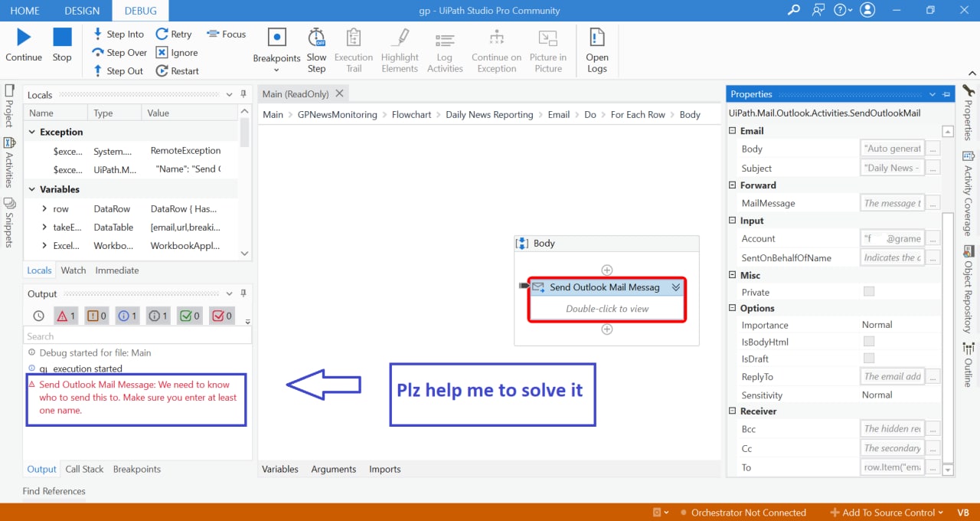Open the search icon in title bar

[794, 10]
